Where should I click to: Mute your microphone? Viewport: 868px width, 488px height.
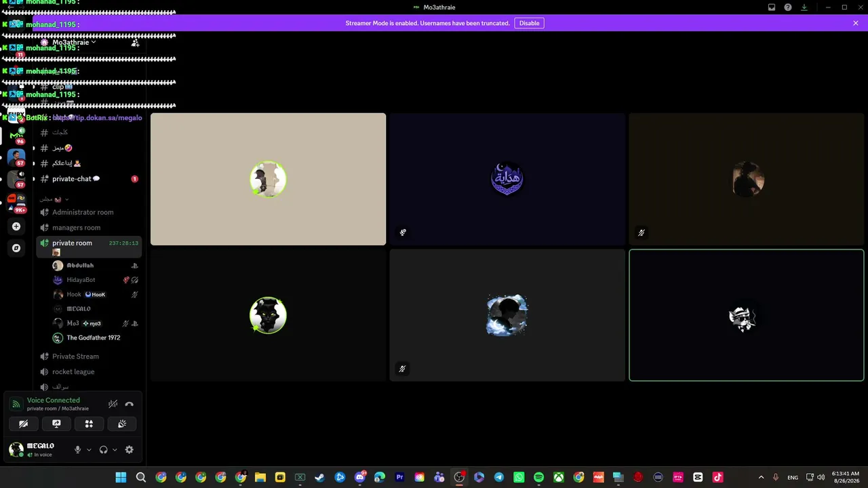point(77,449)
